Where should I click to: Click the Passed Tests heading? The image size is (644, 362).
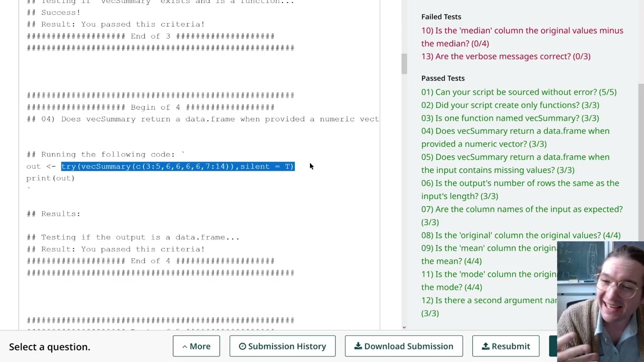(443, 78)
